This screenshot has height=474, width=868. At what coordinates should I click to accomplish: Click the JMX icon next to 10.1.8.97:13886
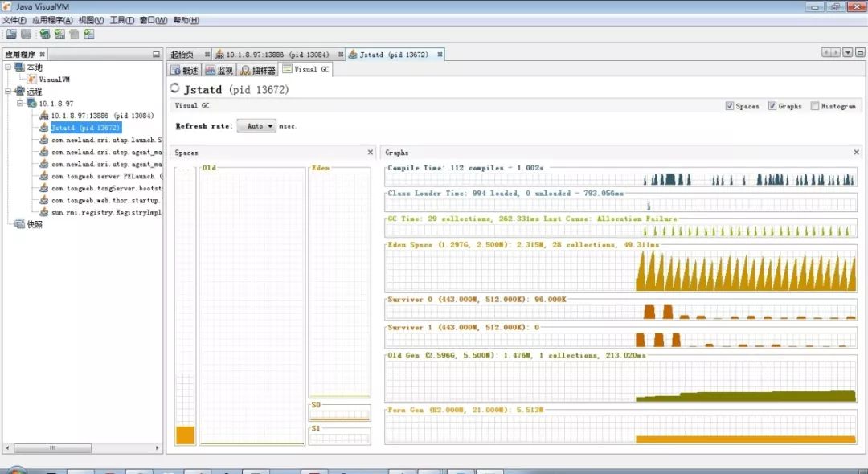click(x=43, y=116)
